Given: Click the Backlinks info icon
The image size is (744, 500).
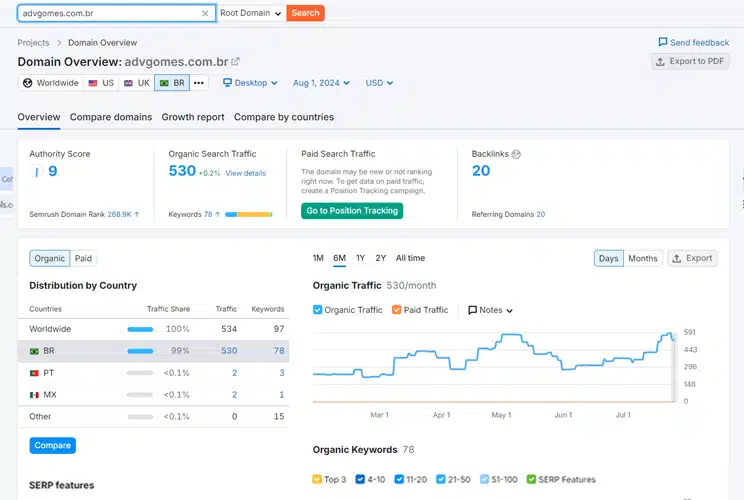Looking at the screenshot, I should [516, 154].
